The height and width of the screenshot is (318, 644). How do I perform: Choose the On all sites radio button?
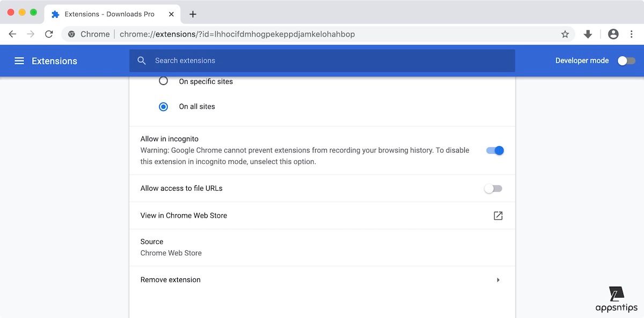pos(164,106)
